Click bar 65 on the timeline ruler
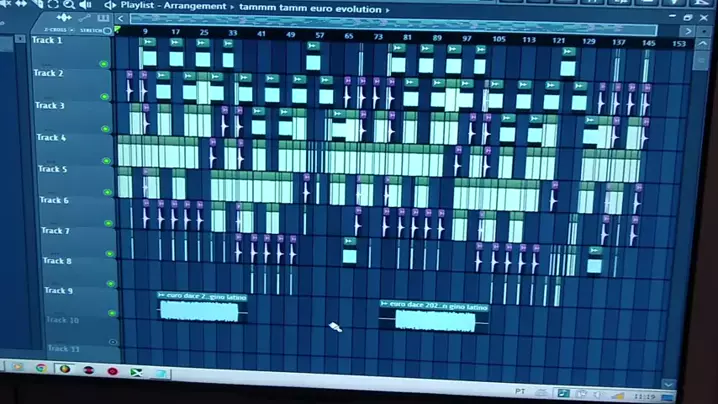This screenshot has height=404, width=718. (x=349, y=36)
